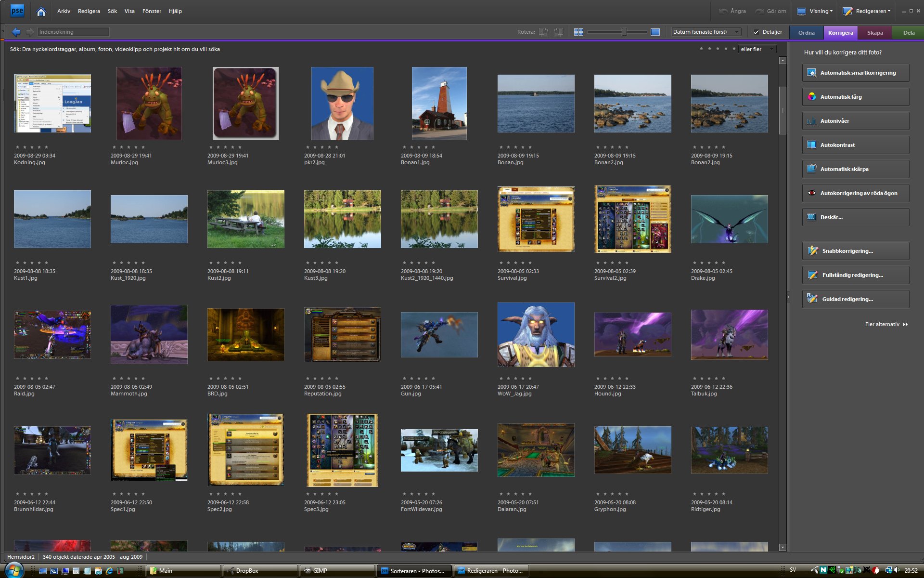Click the Razer tray icon

[x=832, y=570]
